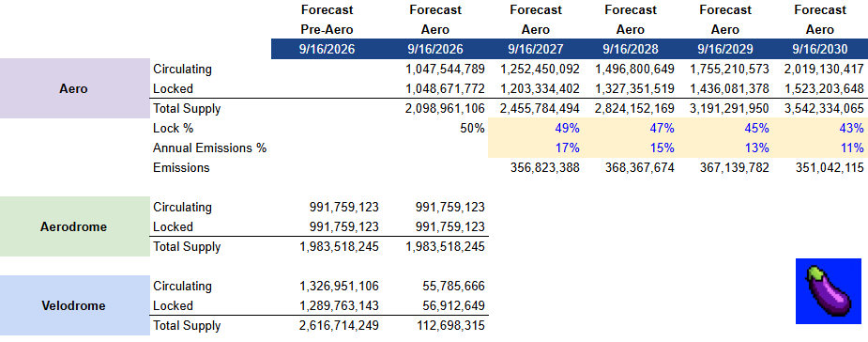Select Aero circulating value 1,047,544,789
The image size is (868, 342).
445,70
